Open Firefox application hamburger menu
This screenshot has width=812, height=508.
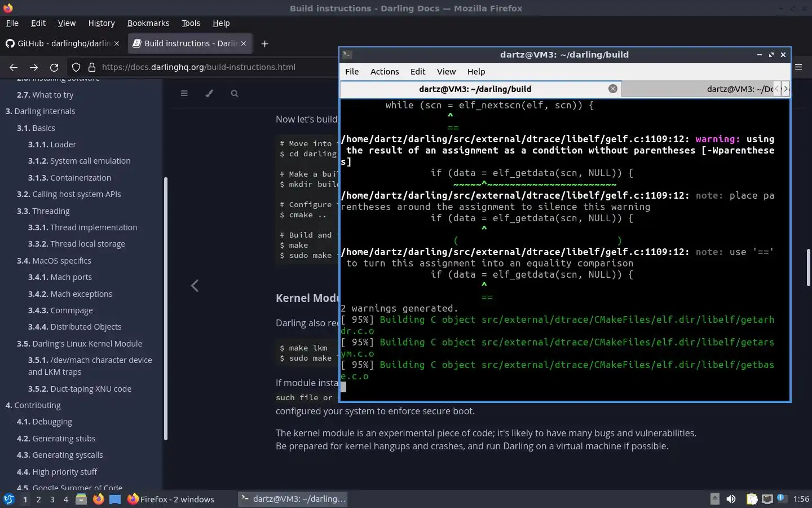pyautogui.click(x=798, y=67)
